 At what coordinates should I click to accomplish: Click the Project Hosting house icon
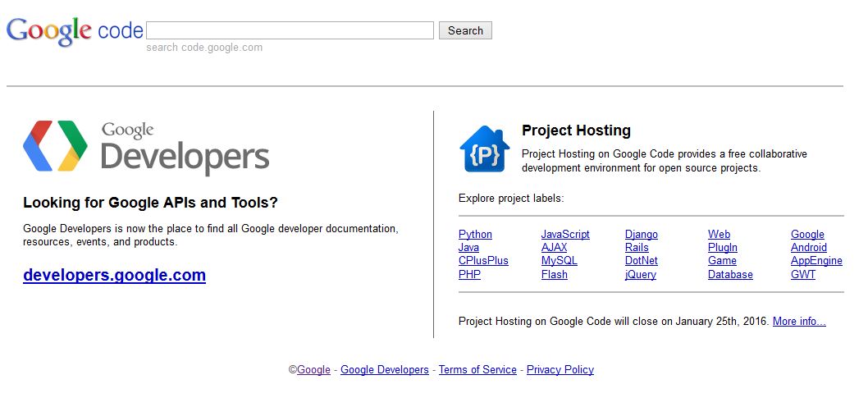click(484, 149)
